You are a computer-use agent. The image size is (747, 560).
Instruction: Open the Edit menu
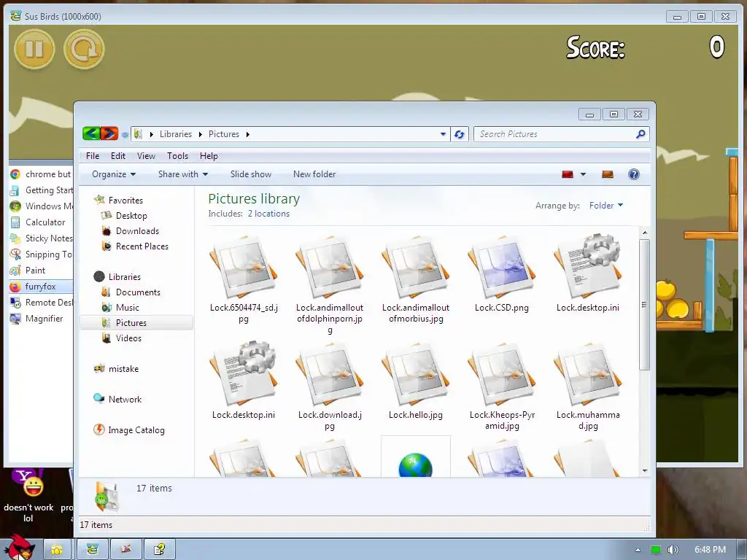click(117, 156)
